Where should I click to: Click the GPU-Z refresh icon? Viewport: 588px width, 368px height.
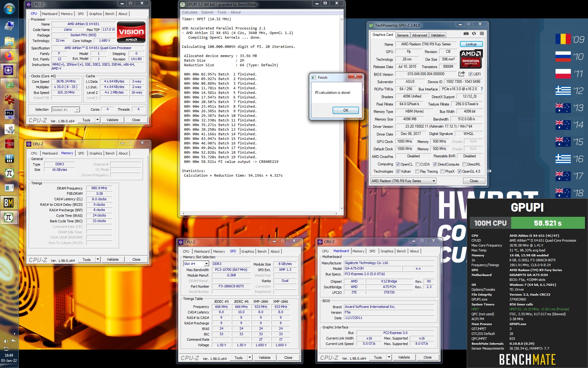pyautogui.click(x=474, y=33)
